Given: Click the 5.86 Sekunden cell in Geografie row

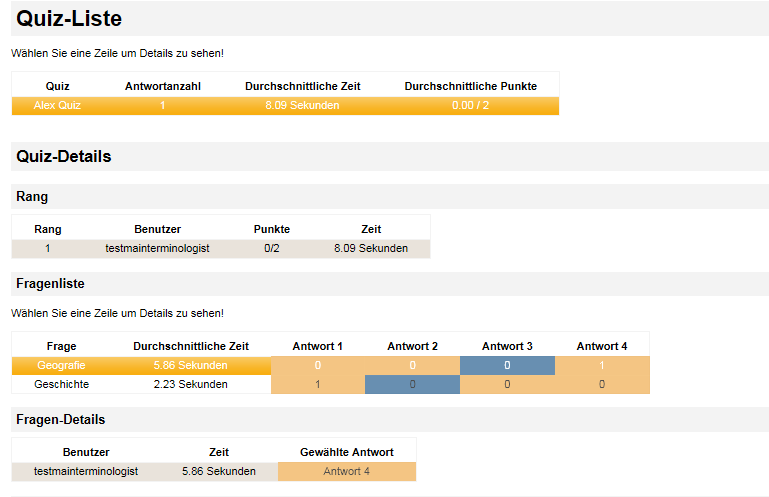Looking at the screenshot, I should click(191, 366).
